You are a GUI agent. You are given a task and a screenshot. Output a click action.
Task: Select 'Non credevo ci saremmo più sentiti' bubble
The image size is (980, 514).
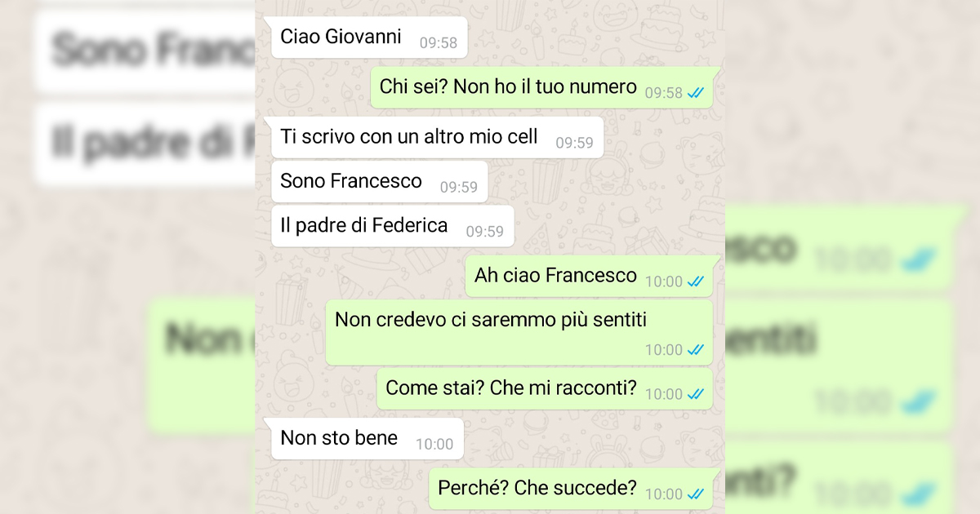click(x=519, y=332)
